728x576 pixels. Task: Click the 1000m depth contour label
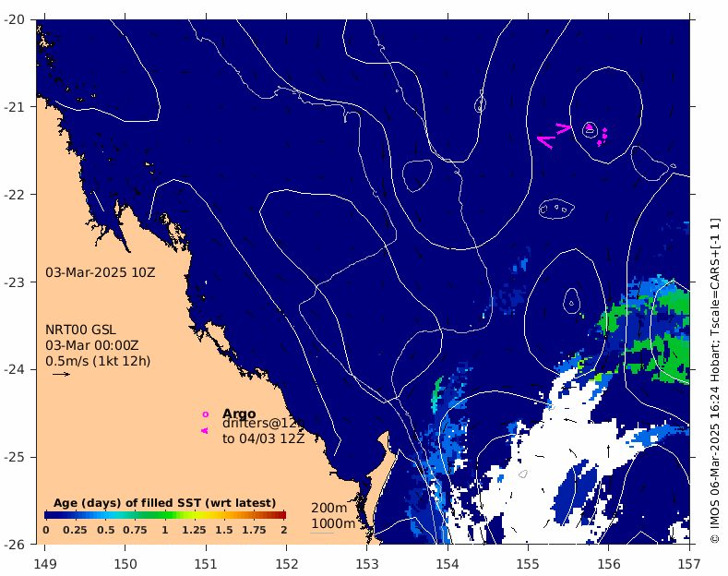[x=333, y=523]
